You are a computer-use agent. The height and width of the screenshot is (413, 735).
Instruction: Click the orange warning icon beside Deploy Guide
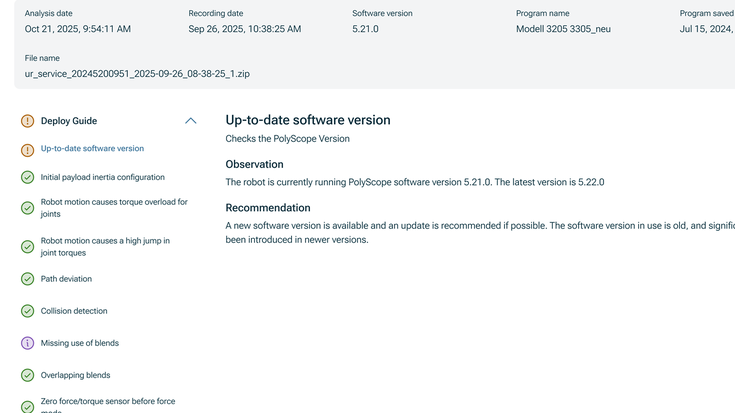[x=27, y=121]
